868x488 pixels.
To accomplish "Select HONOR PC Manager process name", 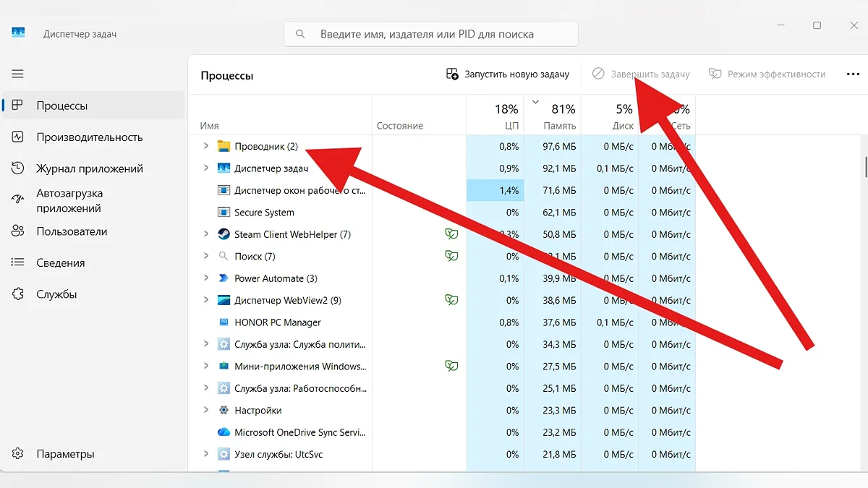I will (x=278, y=322).
